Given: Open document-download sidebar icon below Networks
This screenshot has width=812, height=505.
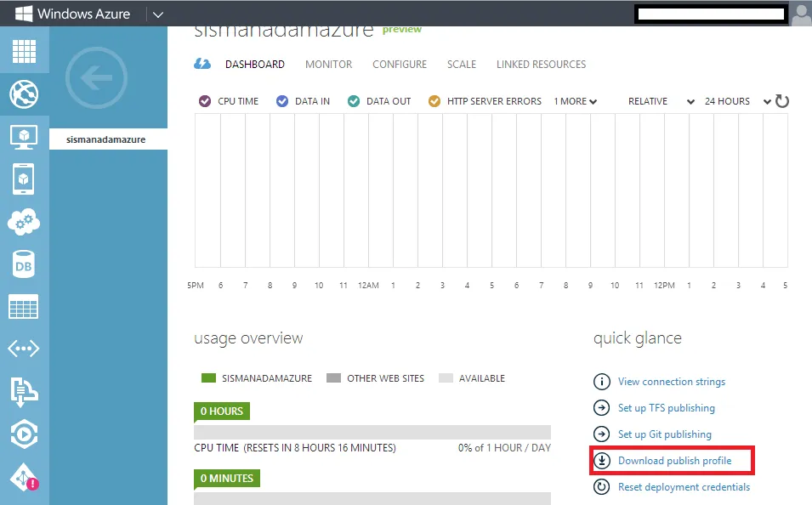Looking at the screenshot, I should coord(24,392).
